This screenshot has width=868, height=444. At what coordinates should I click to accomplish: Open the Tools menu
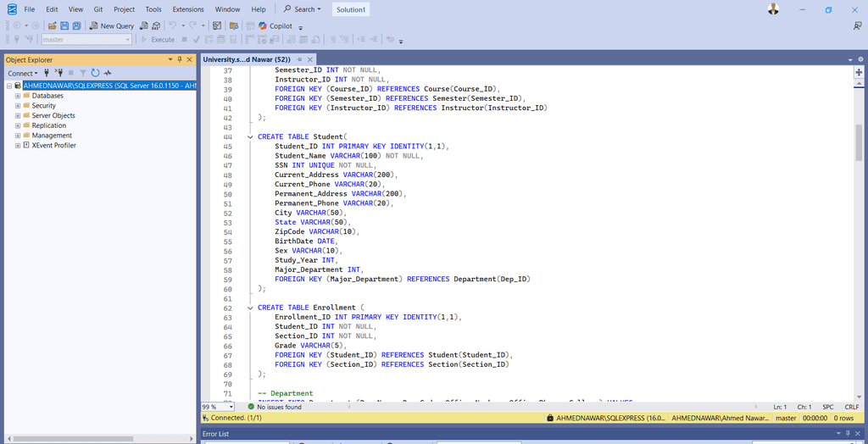pyautogui.click(x=153, y=9)
